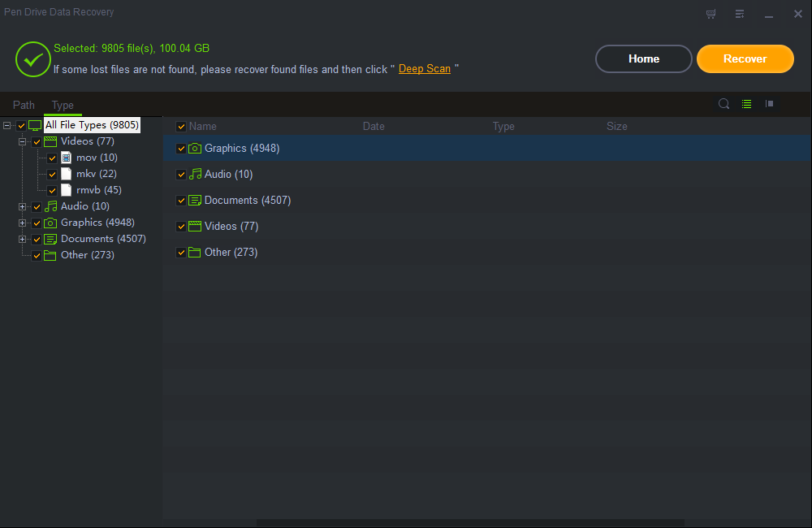
Task: Click the mov file type icon in tree
Action: click(x=67, y=158)
